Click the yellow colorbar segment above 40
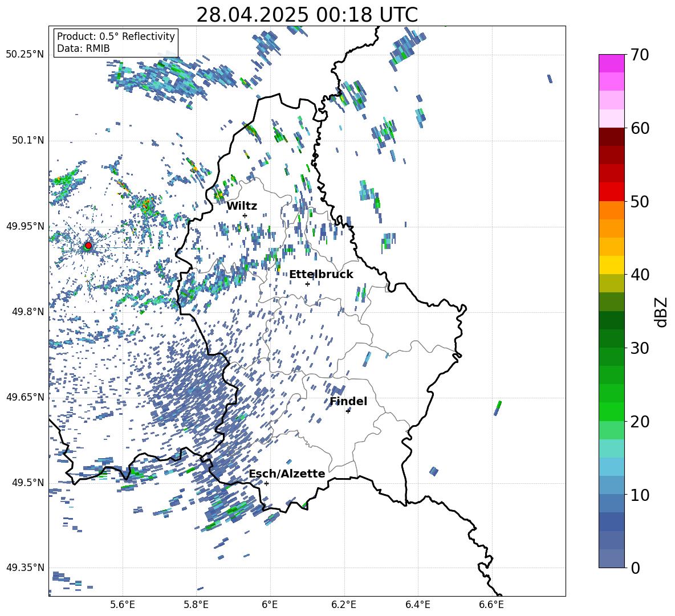Screen dimensions: 675x616 tap(612, 265)
